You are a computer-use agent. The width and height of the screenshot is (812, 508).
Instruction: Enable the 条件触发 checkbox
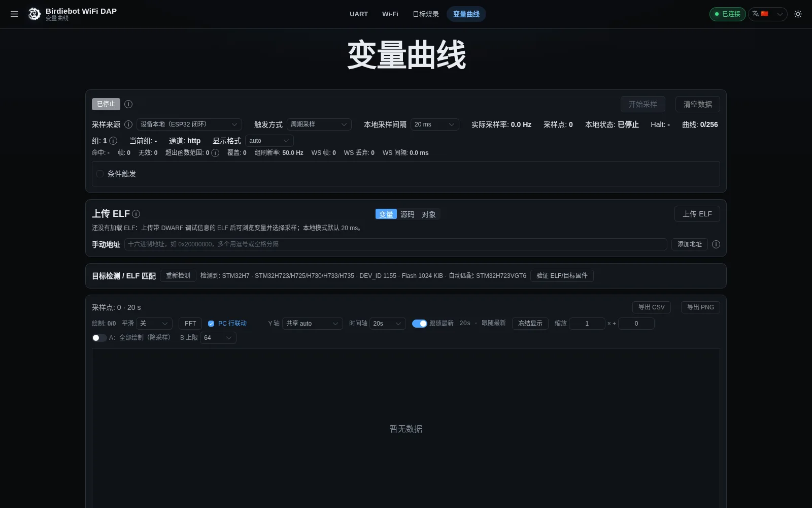(100, 174)
